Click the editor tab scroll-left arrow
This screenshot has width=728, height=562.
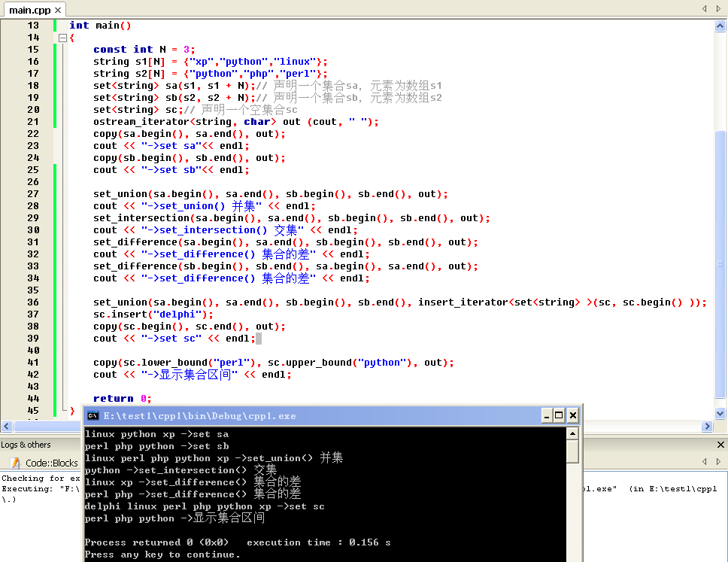click(x=705, y=8)
